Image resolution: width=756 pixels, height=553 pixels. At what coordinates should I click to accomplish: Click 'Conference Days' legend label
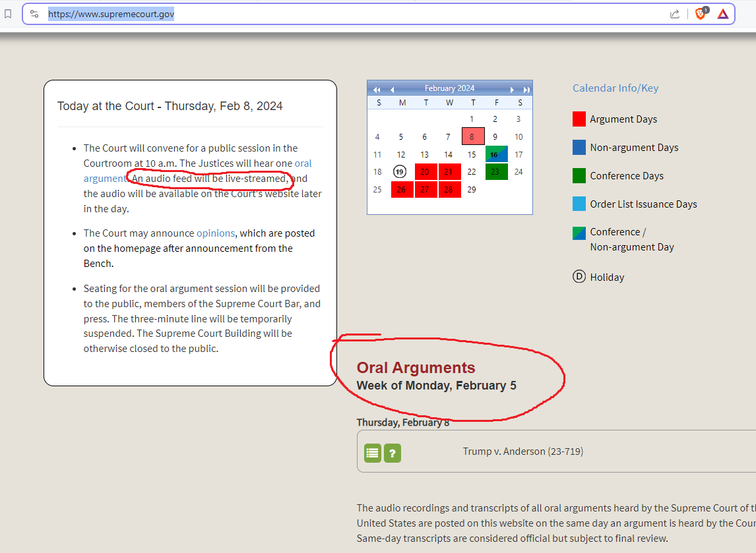(x=627, y=176)
